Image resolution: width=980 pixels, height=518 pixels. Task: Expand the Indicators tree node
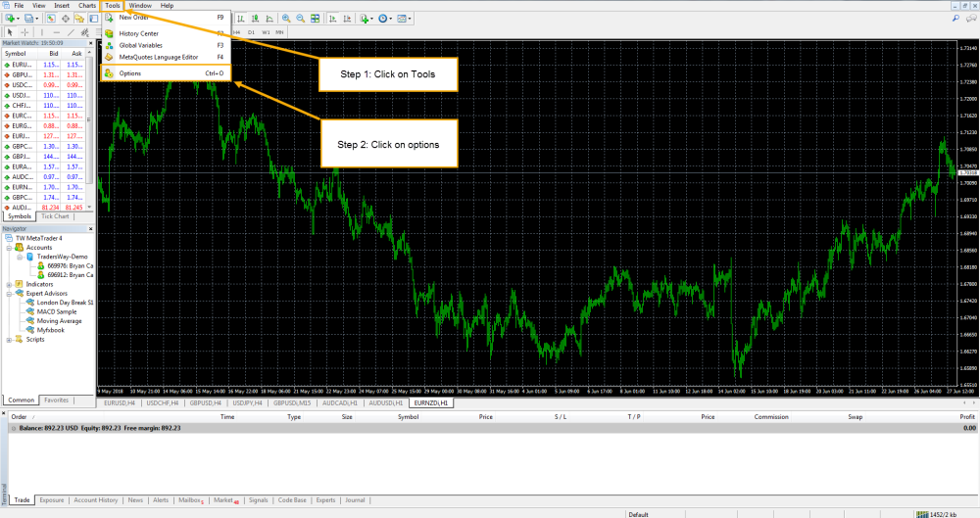[10, 284]
